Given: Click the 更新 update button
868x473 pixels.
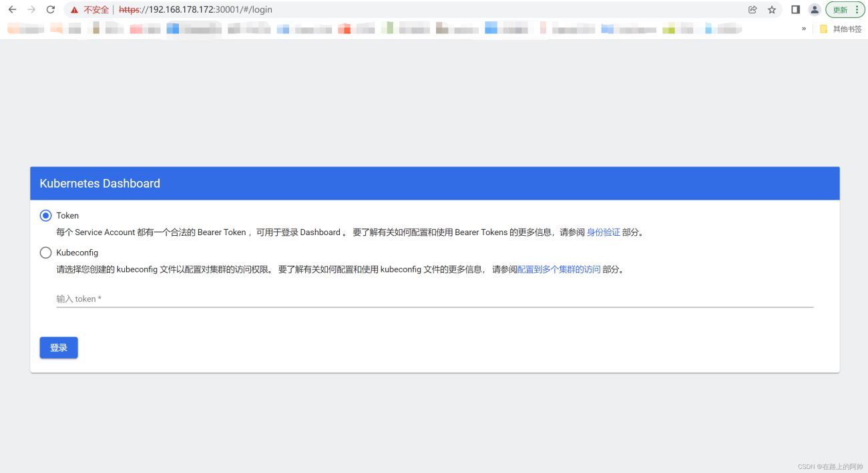Looking at the screenshot, I should (845, 10).
